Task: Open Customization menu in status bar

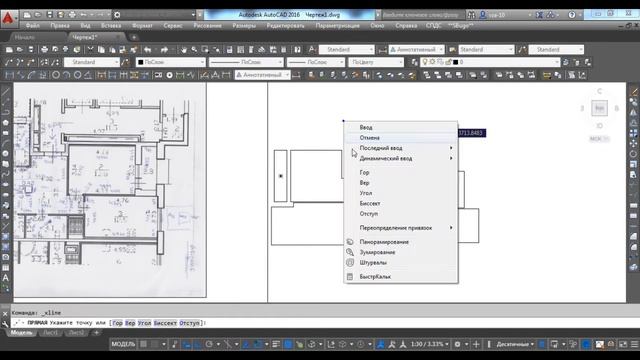Action: pyautogui.click(x=635, y=344)
